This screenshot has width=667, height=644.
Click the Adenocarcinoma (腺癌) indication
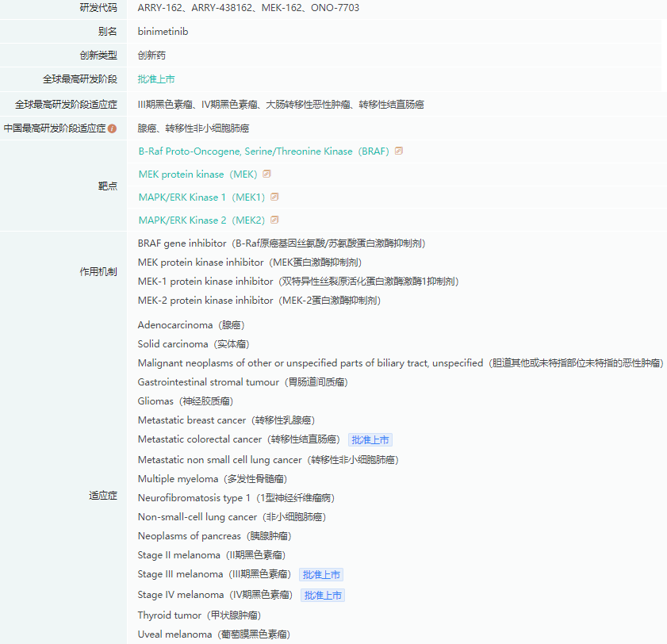pos(191,325)
